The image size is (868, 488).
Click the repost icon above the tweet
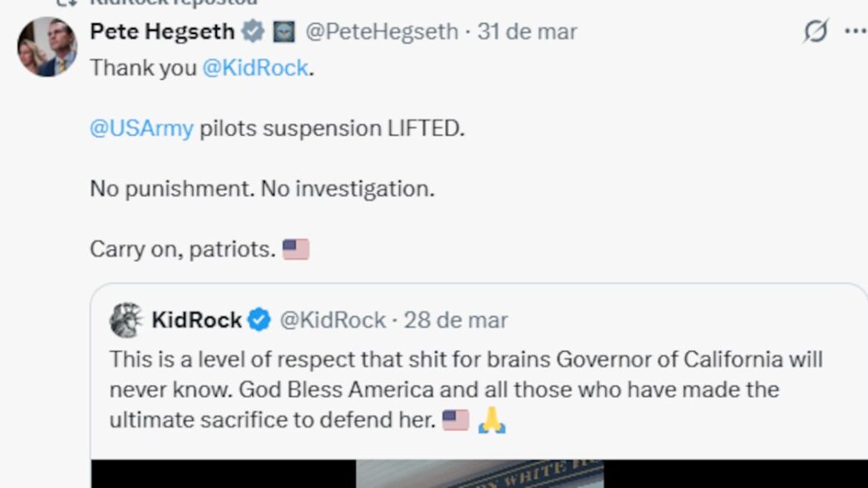pyautogui.click(x=62, y=3)
